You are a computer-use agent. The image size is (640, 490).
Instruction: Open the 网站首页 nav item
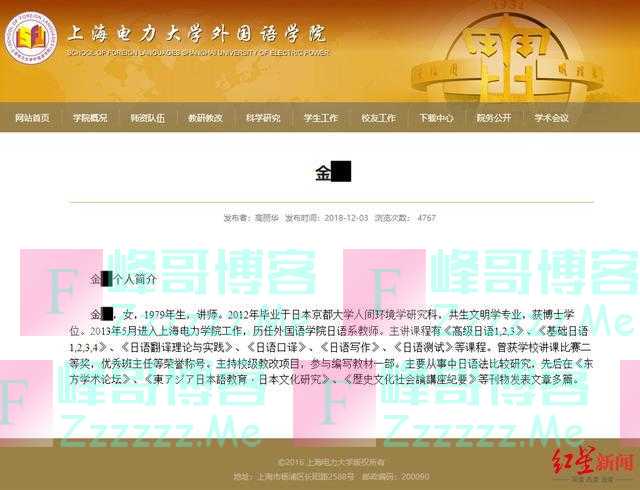(x=32, y=118)
